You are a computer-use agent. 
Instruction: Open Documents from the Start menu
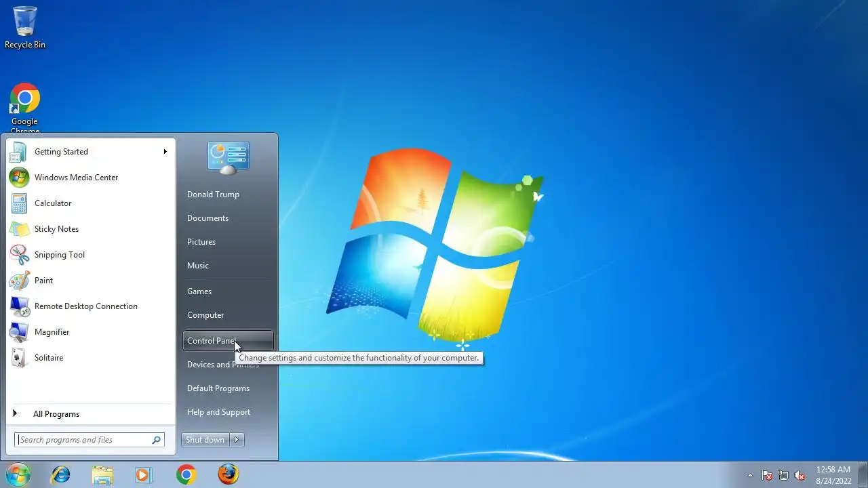208,218
